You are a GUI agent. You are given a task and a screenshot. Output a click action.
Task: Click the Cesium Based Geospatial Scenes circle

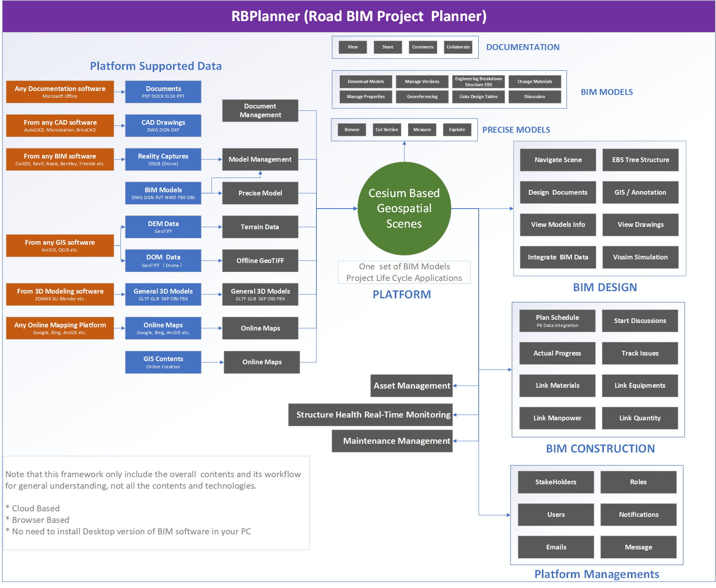click(x=404, y=208)
